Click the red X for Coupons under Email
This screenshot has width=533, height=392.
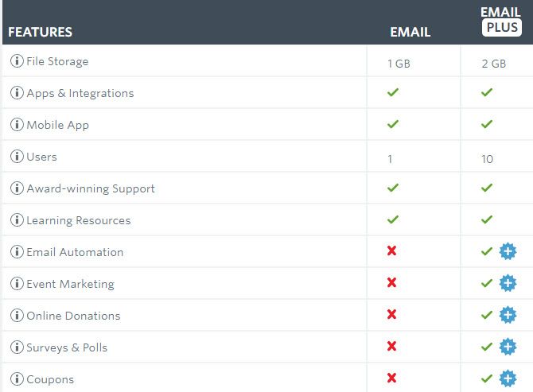pos(391,378)
